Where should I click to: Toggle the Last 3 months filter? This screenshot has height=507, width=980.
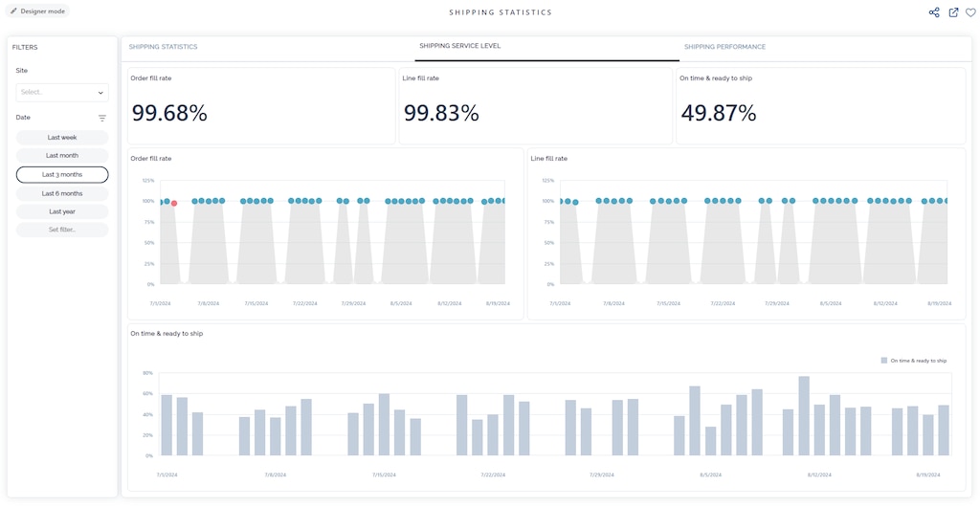tap(62, 175)
